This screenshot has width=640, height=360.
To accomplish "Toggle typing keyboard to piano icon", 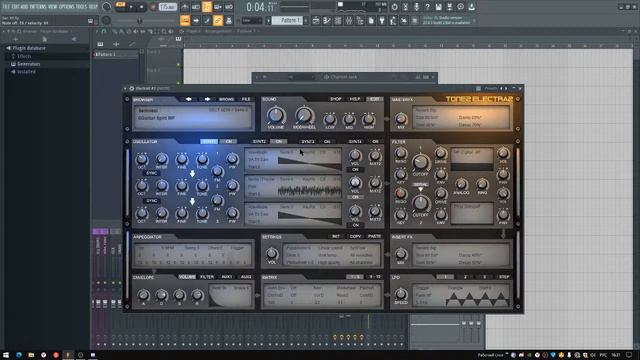I will click(185, 20).
